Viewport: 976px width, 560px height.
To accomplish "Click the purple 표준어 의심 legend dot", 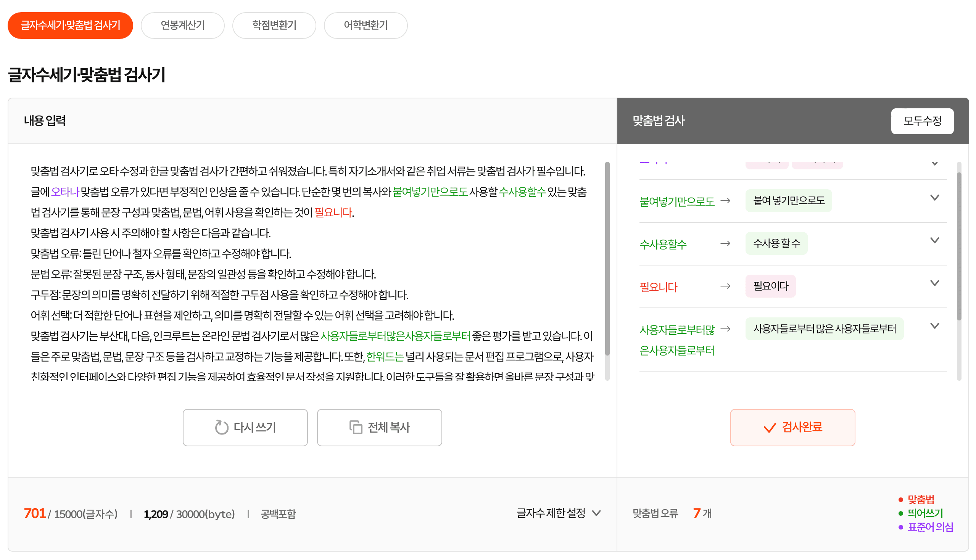I will point(901,526).
